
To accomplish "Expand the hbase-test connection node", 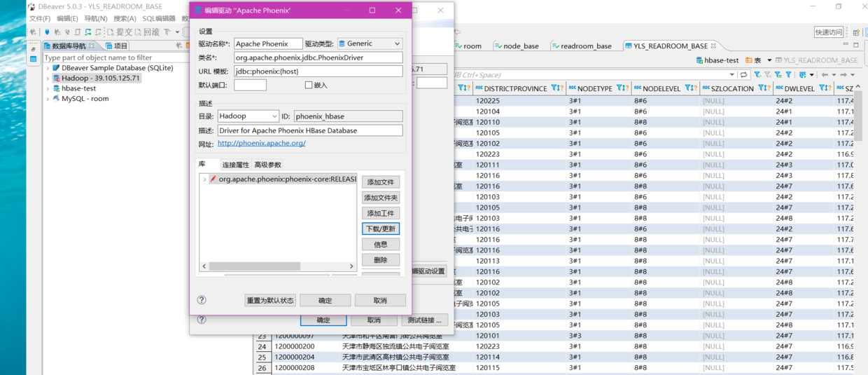I will pyautogui.click(x=48, y=88).
